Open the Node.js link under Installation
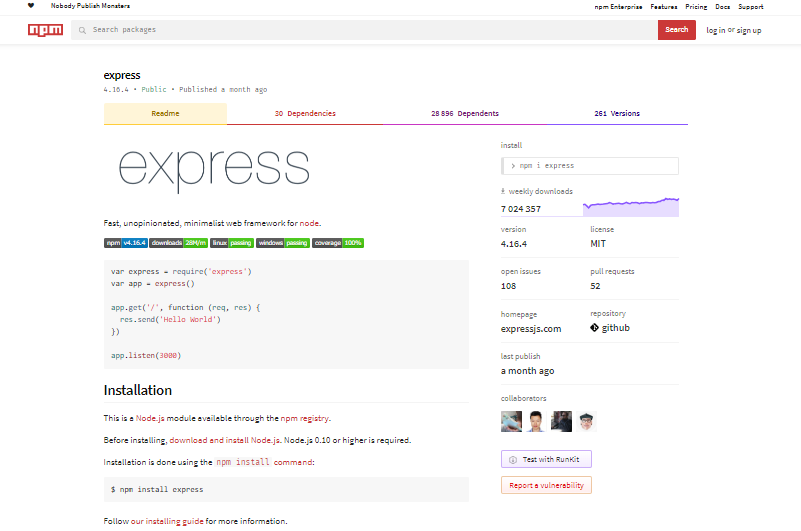The height and width of the screenshot is (531, 801). coord(150,418)
